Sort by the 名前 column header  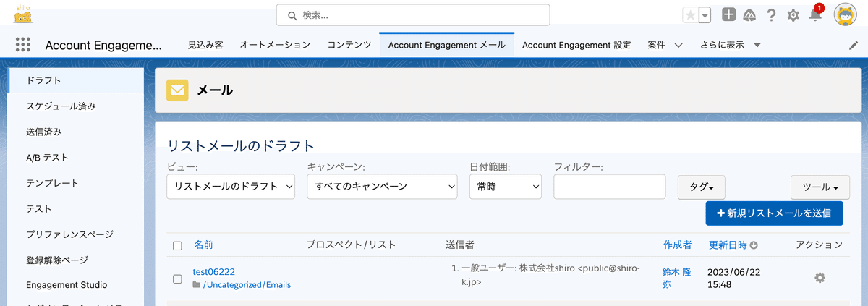click(203, 245)
